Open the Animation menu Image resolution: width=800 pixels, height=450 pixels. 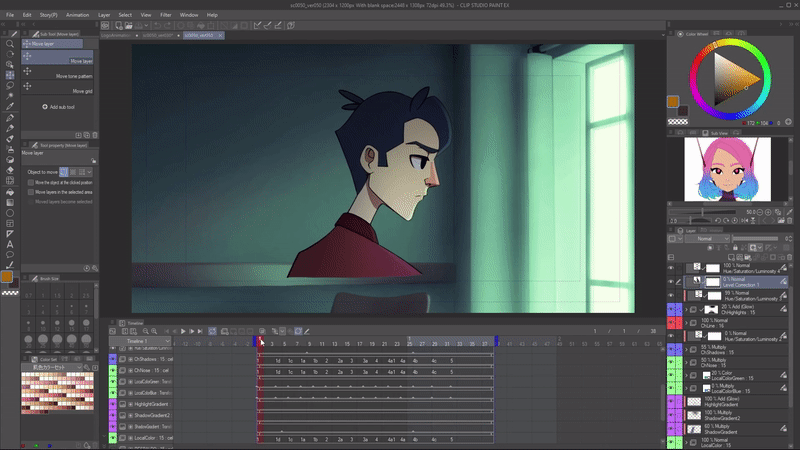coord(78,15)
